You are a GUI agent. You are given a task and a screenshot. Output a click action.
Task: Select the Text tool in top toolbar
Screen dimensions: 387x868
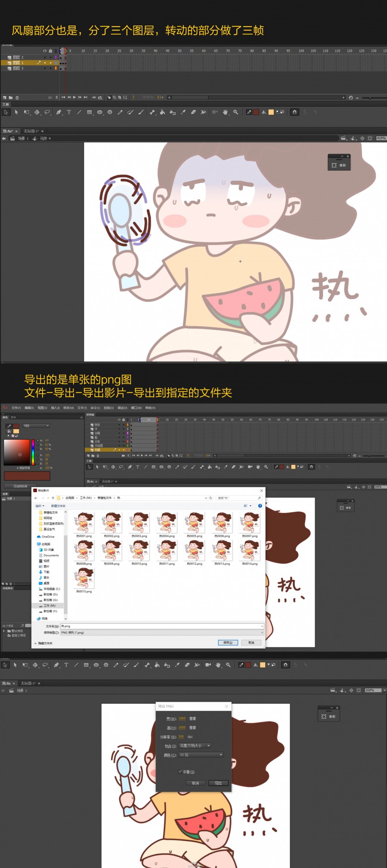(x=69, y=112)
